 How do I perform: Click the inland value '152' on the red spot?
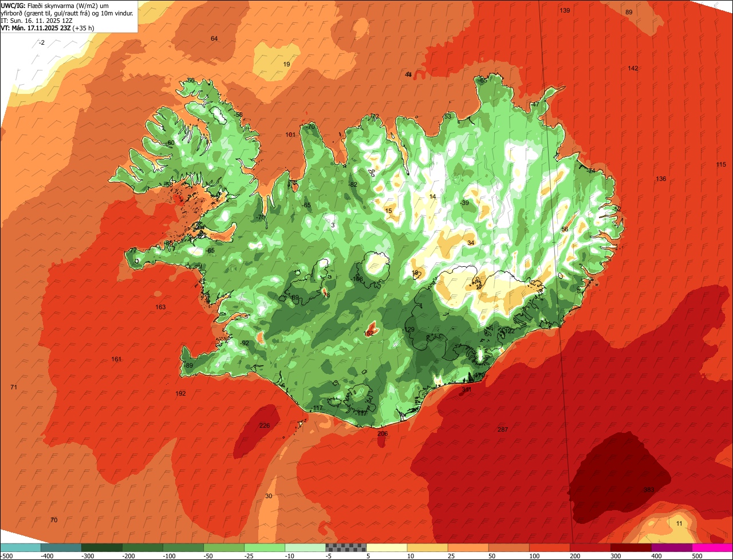[369, 333]
